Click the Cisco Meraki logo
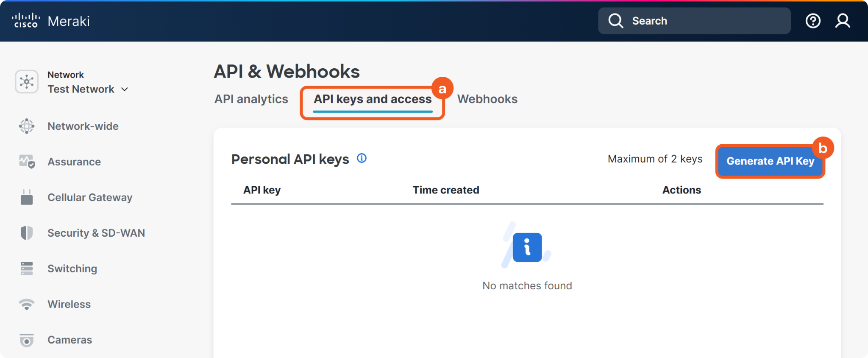Viewport: 868px width, 358px height. coord(51,21)
